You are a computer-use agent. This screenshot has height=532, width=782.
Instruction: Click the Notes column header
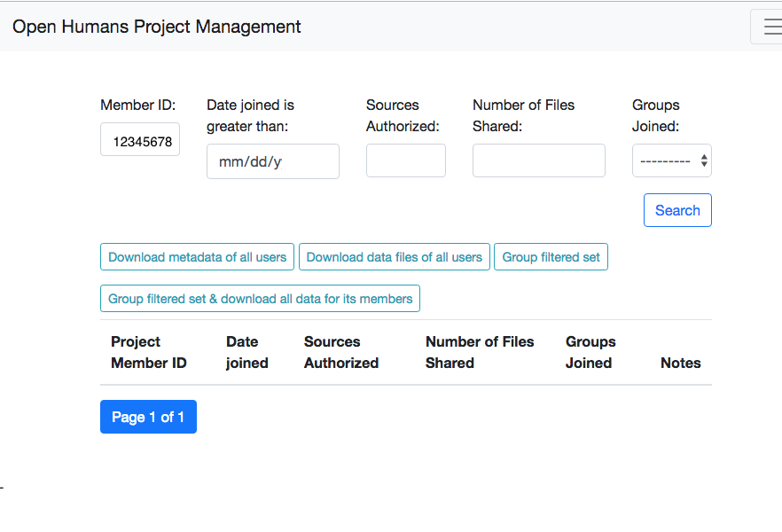pos(680,363)
